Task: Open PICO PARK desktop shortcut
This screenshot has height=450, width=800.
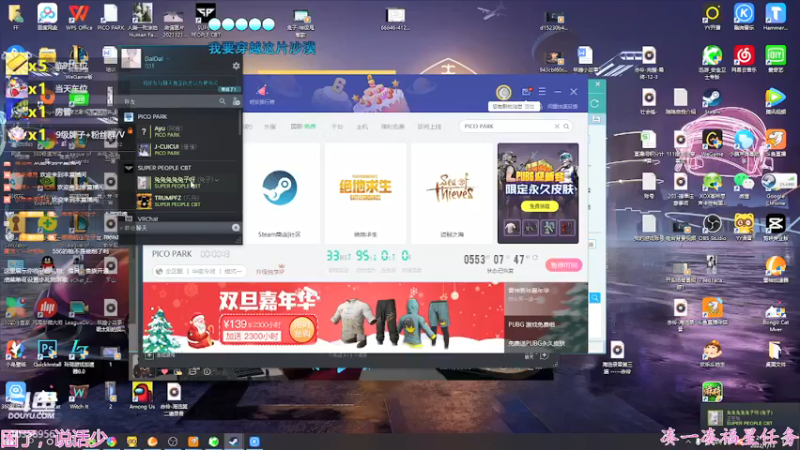Action: [x=110, y=16]
